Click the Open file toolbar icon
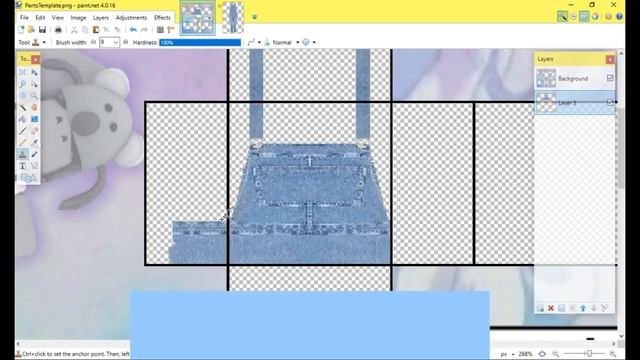 pyautogui.click(x=31, y=30)
